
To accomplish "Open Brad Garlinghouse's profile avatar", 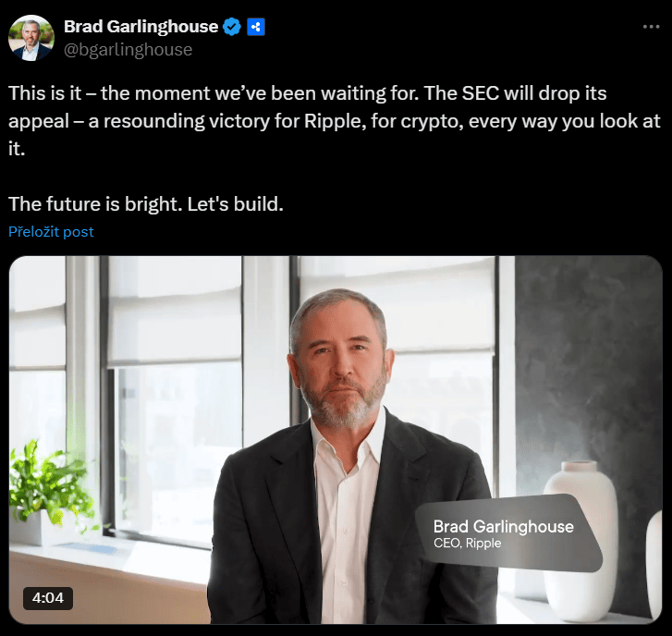I will [x=31, y=38].
